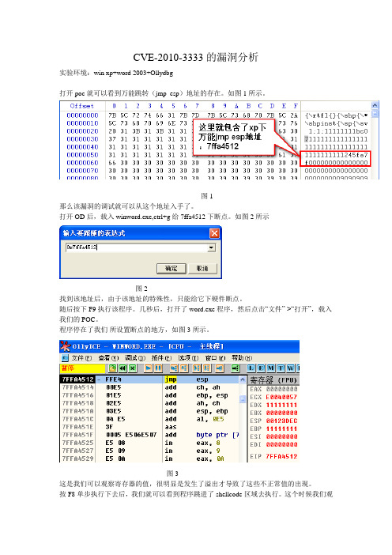Open the 查看(V) menu in OllyICE

tap(108, 358)
